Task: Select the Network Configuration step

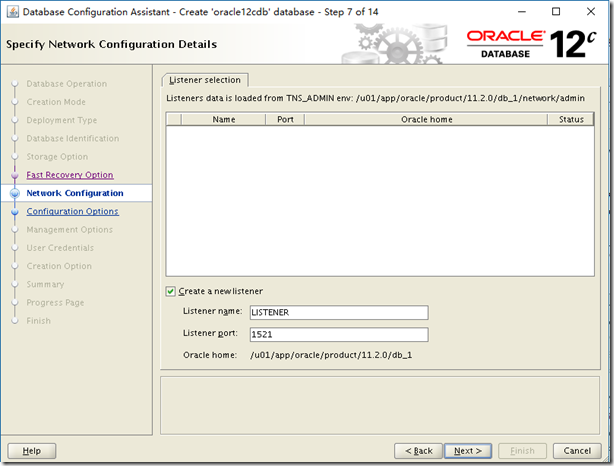Action: click(75, 193)
